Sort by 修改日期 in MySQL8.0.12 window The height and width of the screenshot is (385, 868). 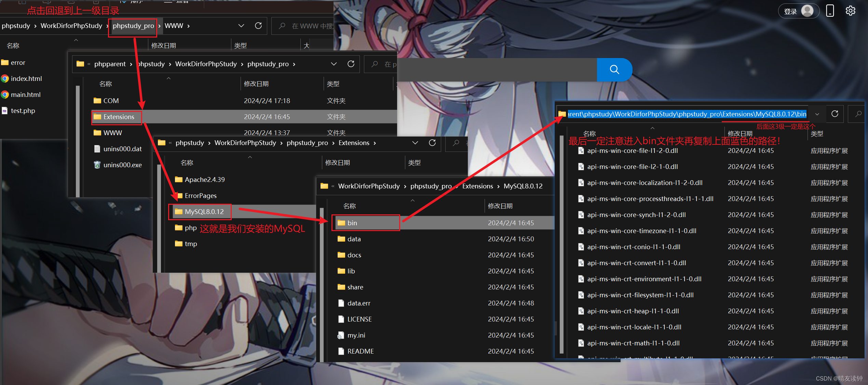click(500, 206)
